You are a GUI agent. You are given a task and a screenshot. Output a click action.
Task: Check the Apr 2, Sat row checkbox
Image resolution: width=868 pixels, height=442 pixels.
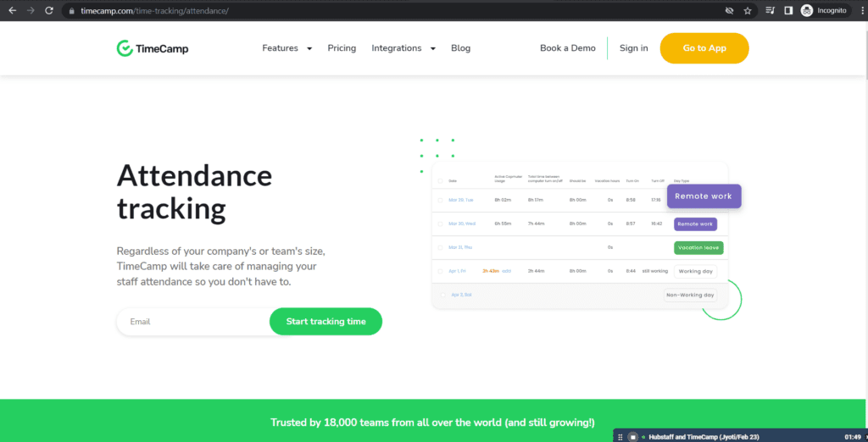click(442, 295)
